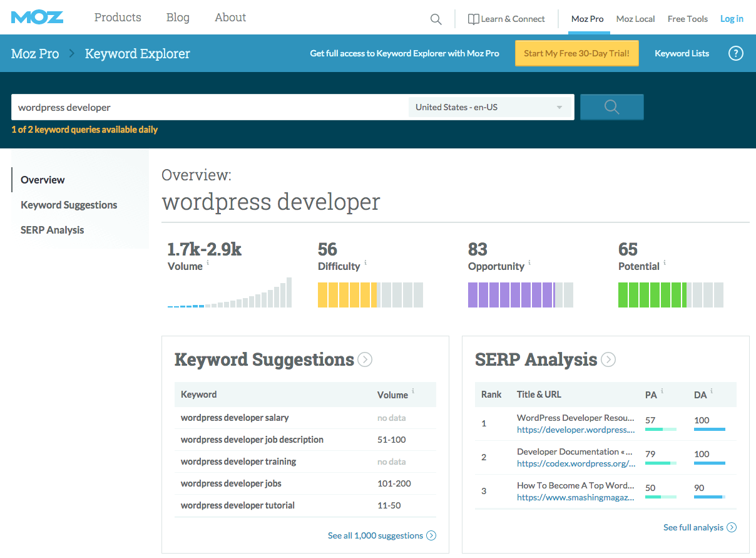Click the help question mark icon
Viewport: 756px width, 558px height.
(x=736, y=53)
